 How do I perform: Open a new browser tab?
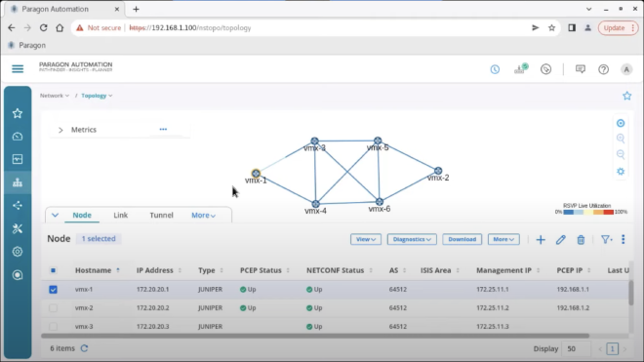tap(136, 9)
